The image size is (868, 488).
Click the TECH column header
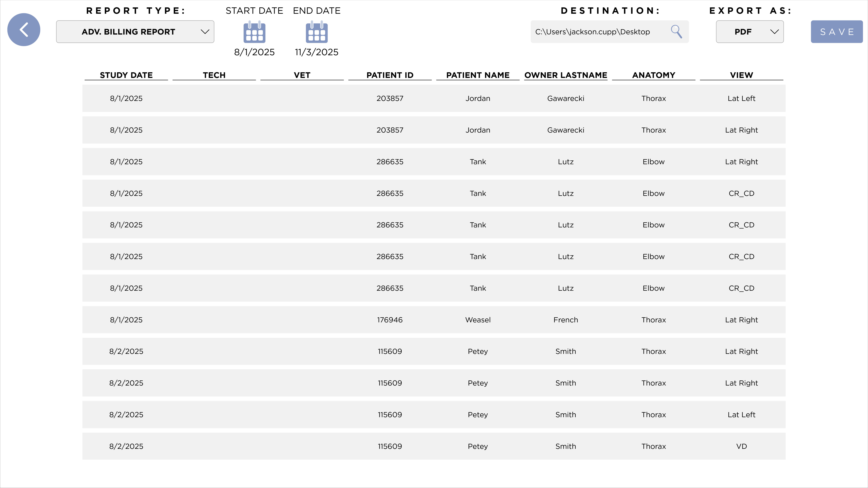pyautogui.click(x=214, y=75)
